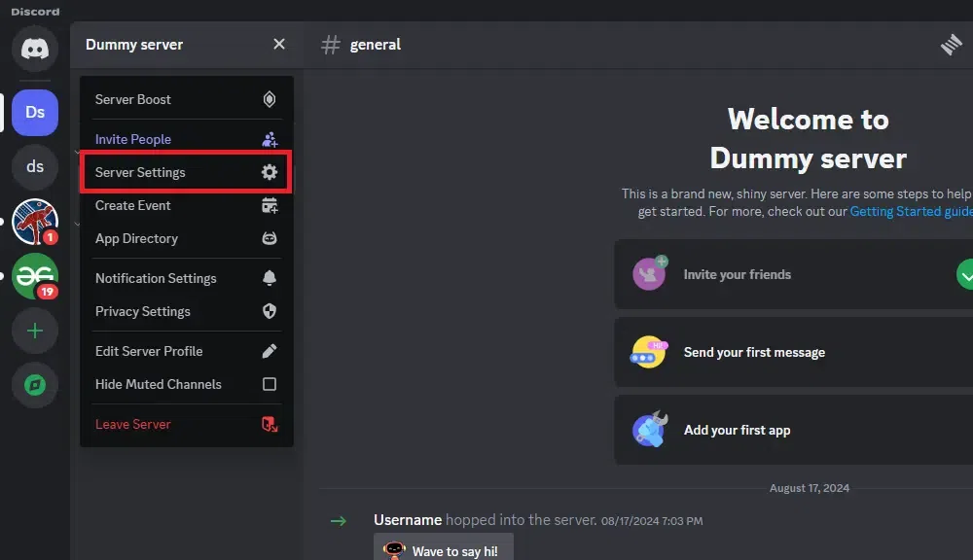Open Discord home via the Discord logo icon
The height and width of the screenshot is (560, 973).
coord(34,49)
